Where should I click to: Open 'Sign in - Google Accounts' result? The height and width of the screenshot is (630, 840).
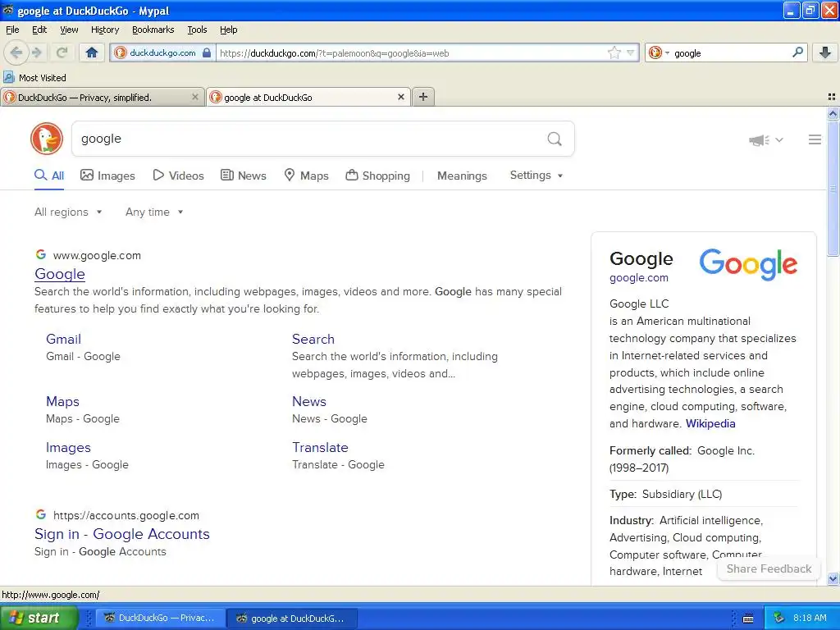coord(121,533)
